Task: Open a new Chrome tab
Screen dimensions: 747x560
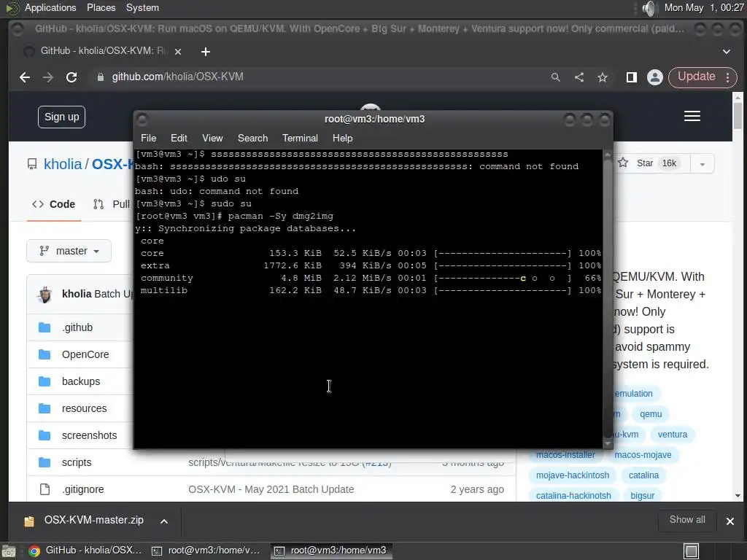Action: point(205,52)
